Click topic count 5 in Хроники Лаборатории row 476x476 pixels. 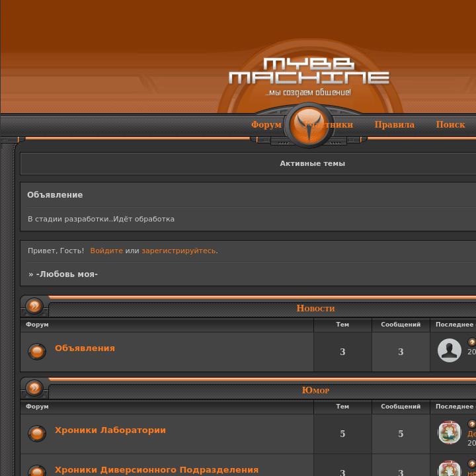pyautogui.click(x=342, y=434)
